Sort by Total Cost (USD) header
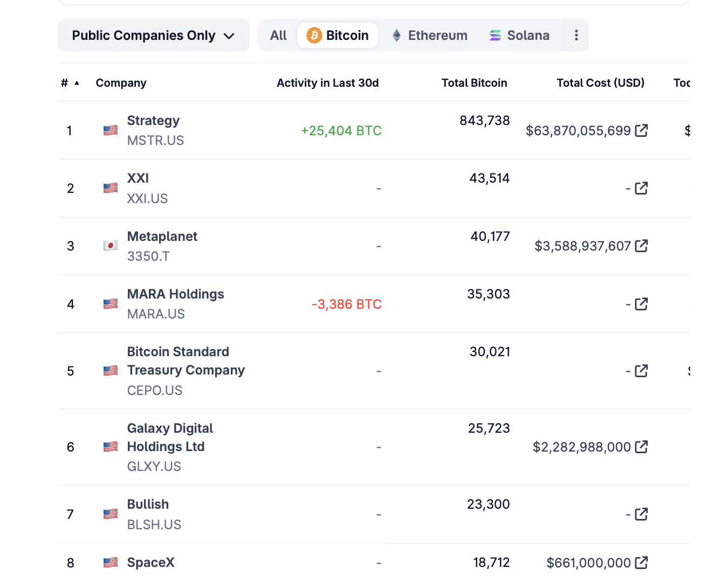The height and width of the screenshot is (582, 728). (600, 83)
